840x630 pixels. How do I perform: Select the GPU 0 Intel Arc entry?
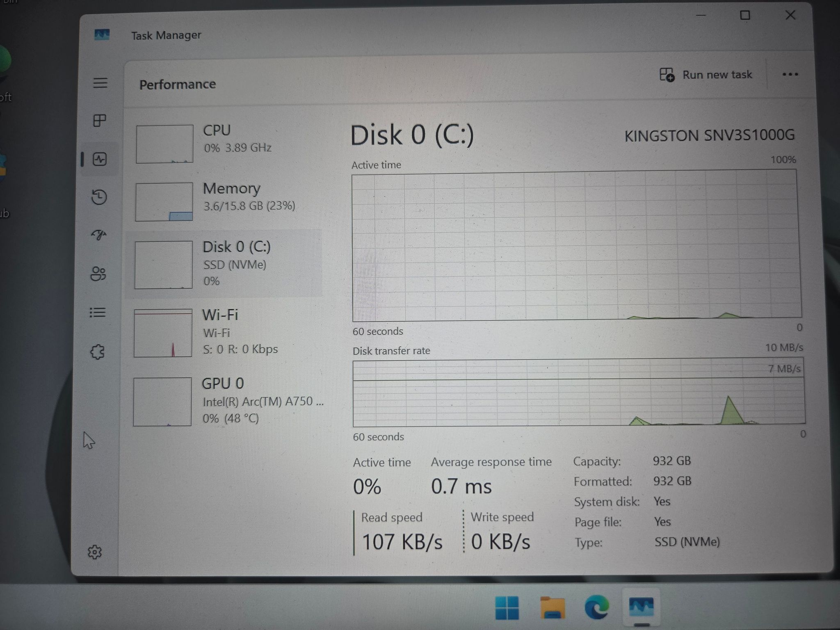coord(224,401)
